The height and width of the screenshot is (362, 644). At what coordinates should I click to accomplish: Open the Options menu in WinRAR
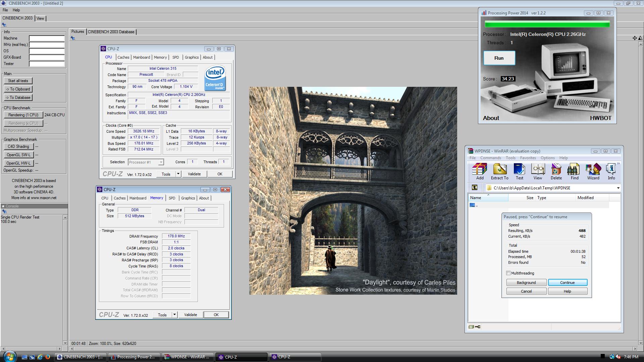coord(547,158)
